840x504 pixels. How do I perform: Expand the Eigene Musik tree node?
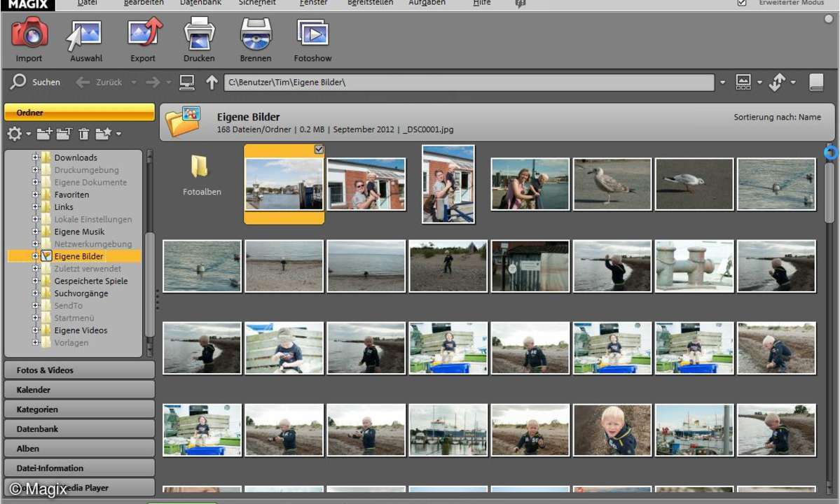tap(35, 232)
